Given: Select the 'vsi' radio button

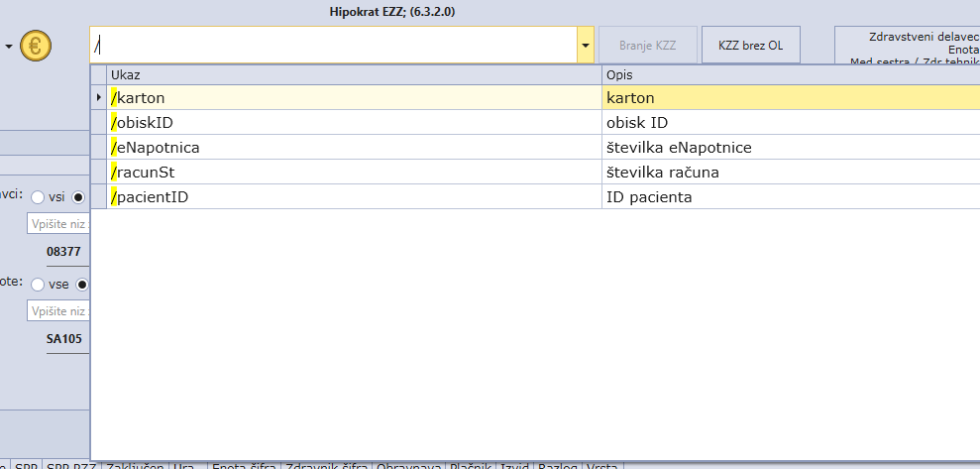Looking at the screenshot, I should point(38,197).
